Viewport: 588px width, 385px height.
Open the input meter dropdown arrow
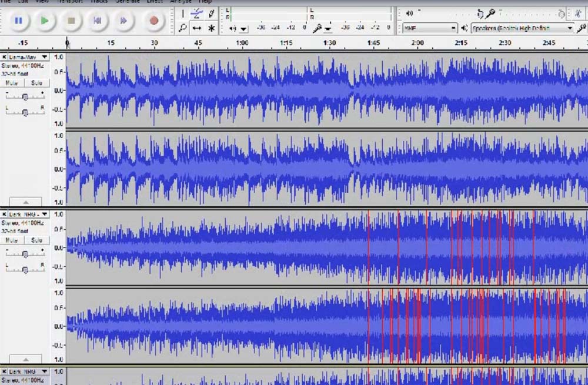click(x=328, y=29)
